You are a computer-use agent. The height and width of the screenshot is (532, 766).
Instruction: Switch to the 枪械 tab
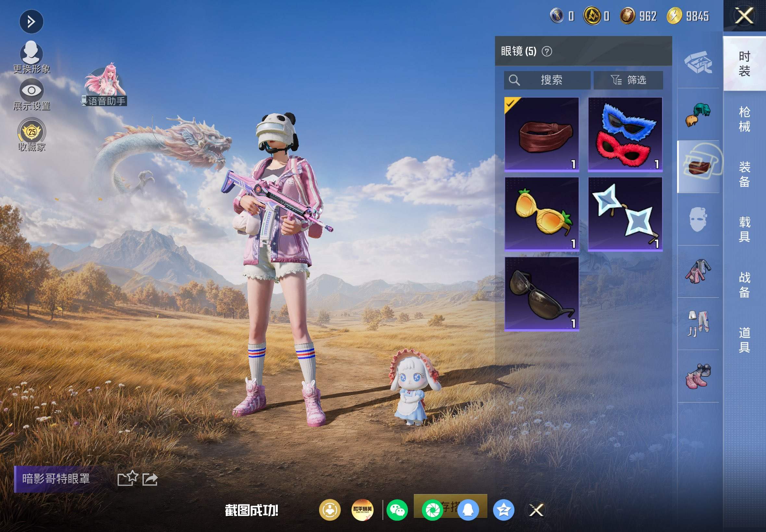click(744, 119)
